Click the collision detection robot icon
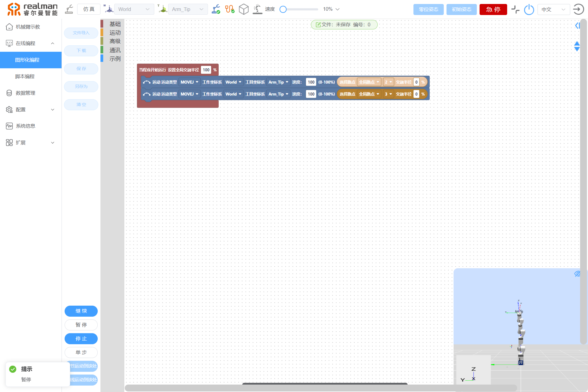 tap(257, 9)
